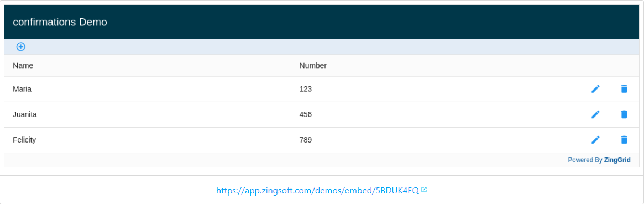Viewport: 644px width, 205px height.
Task: Follow the Powered By ZingGrid link
Action: tap(599, 160)
